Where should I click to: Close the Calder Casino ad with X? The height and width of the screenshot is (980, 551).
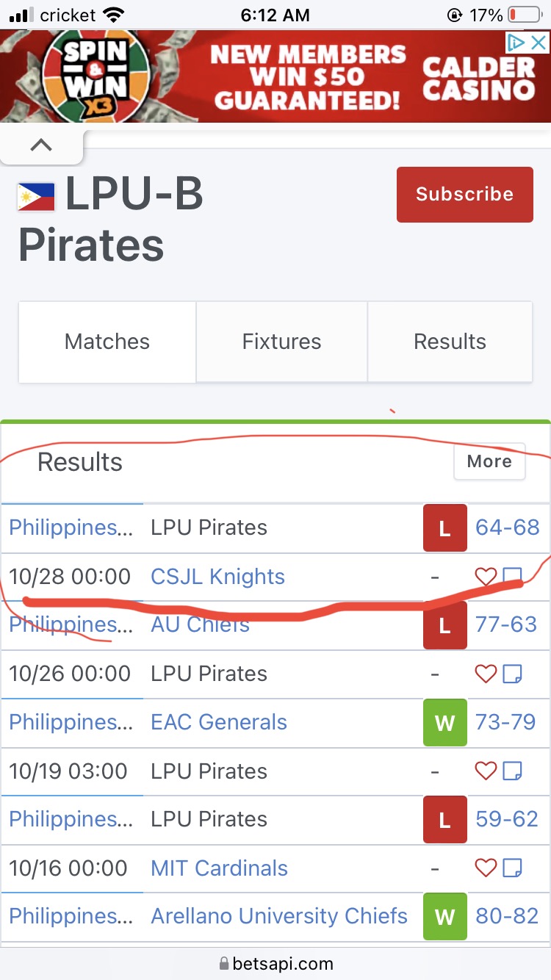click(x=539, y=43)
